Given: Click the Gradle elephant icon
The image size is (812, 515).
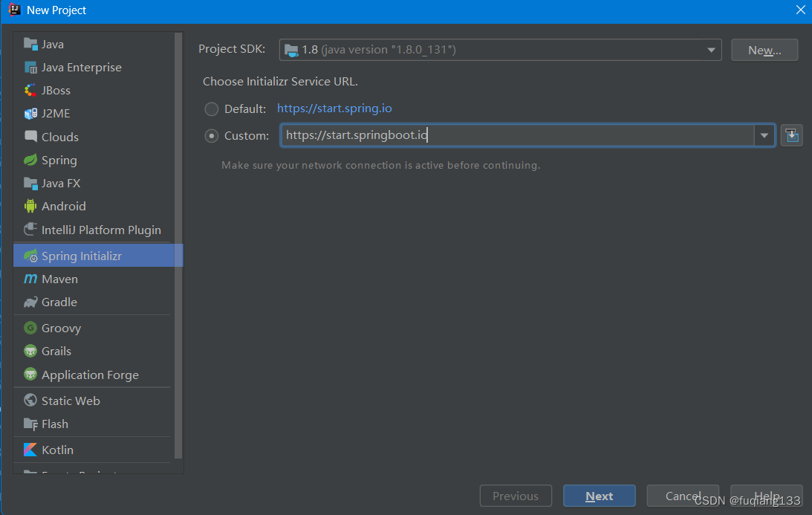Looking at the screenshot, I should (x=30, y=302).
